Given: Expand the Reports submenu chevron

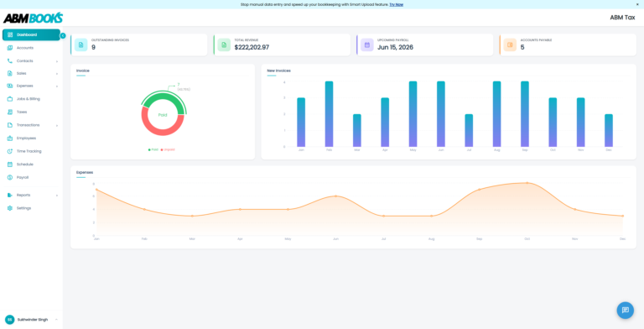Looking at the screenshot, I should point(57,196).
